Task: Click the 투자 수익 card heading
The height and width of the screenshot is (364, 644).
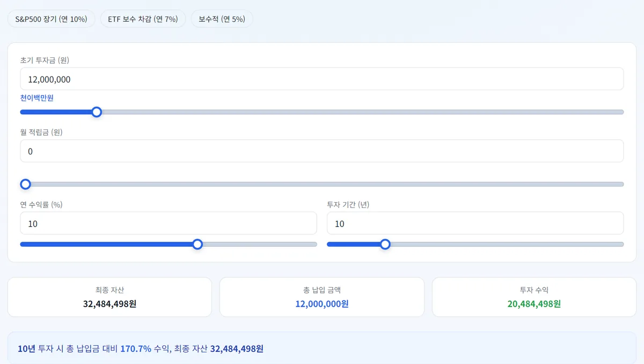Action: click(x=534, y=290)
